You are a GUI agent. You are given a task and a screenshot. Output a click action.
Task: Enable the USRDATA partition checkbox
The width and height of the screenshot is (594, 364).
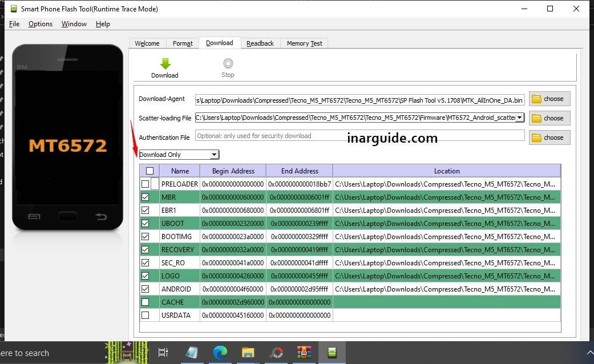(145, 315)
